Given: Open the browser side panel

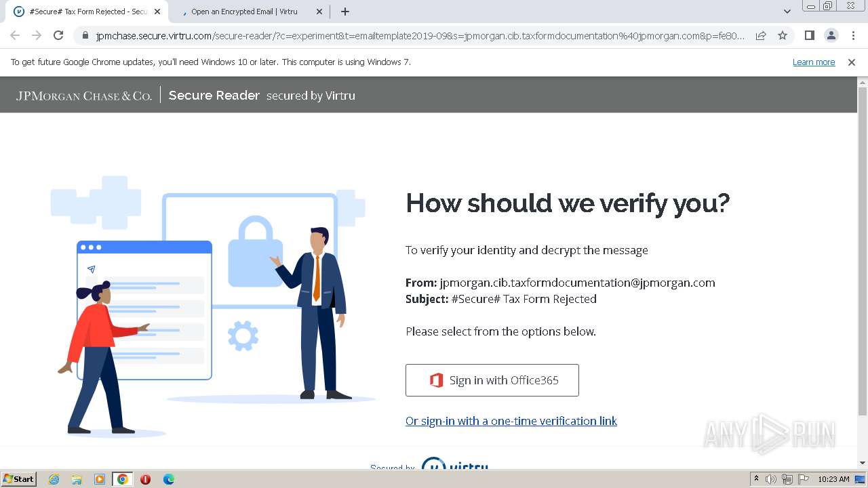Looking at the screenshot, I should pyautogui.click(x=809, y=36).
